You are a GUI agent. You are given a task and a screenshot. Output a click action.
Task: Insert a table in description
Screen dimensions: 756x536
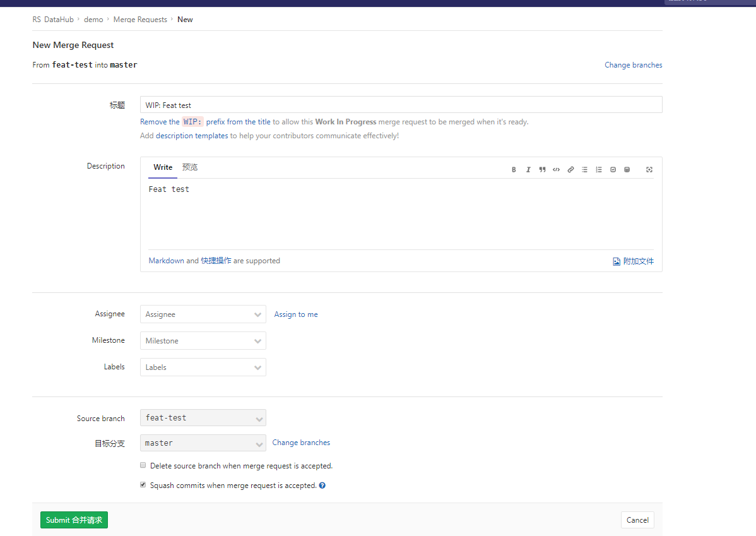(627, 169)
